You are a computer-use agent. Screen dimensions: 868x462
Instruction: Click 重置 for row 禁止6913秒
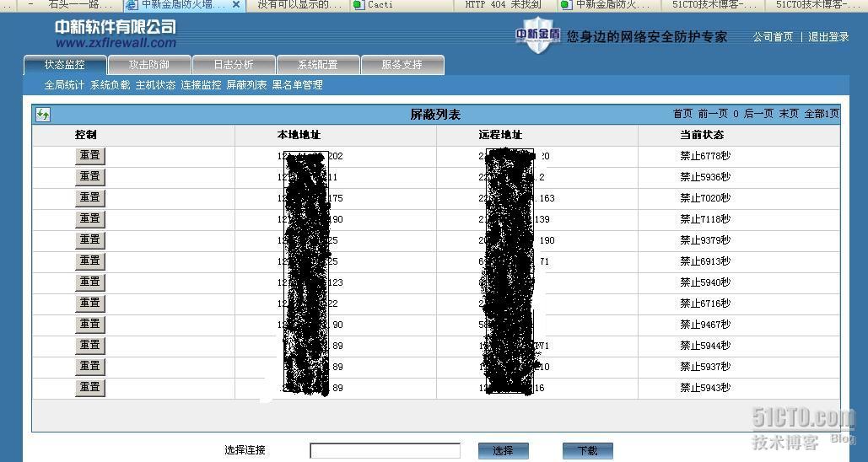point(89,261)
